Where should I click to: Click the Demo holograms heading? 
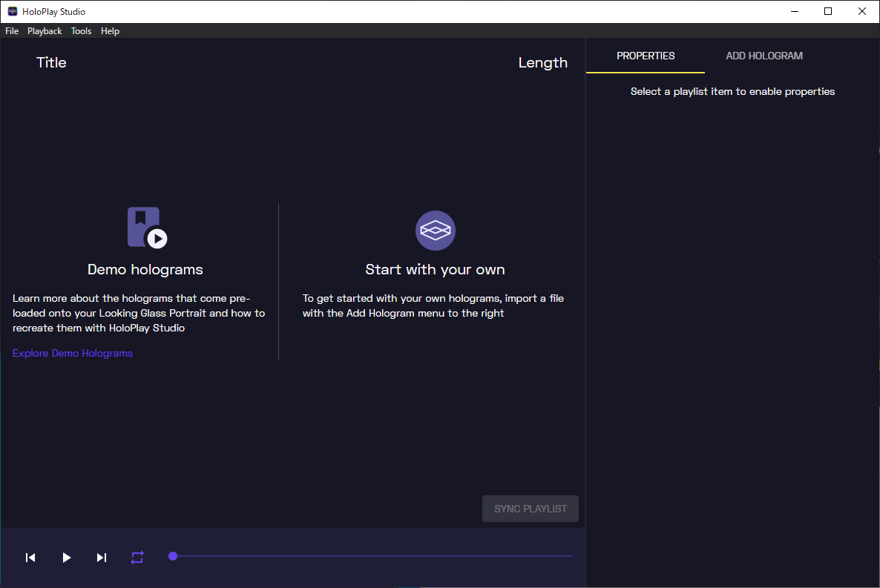pos(145,269)
